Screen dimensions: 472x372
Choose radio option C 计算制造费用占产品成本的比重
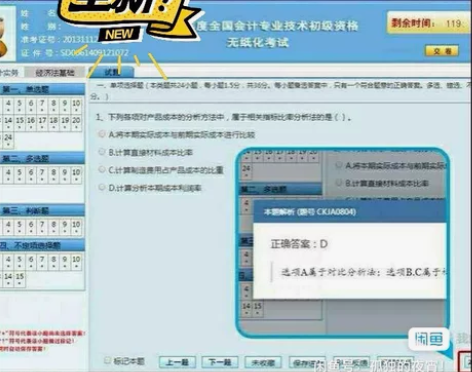coord(102,170)
